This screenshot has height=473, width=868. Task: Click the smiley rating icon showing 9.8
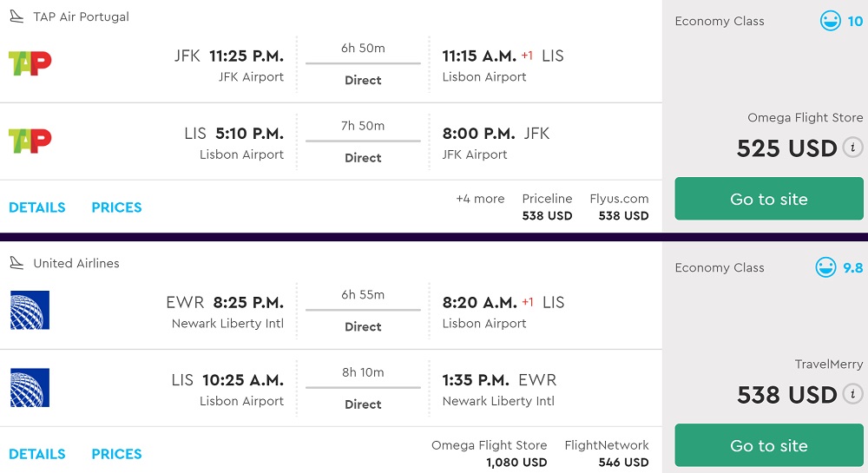[x=826, y=267]
